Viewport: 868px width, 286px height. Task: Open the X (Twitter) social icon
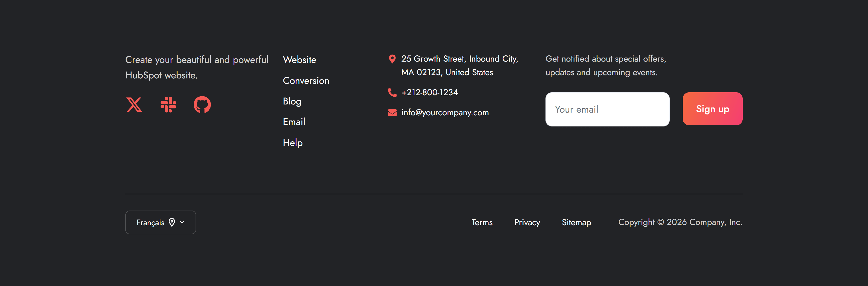coord(134,104)
